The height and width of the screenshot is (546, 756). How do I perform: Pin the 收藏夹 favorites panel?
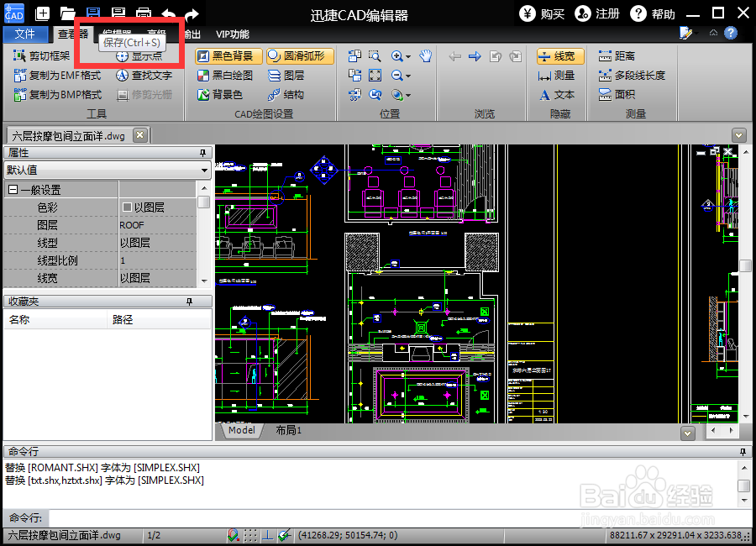pos(190,302)
